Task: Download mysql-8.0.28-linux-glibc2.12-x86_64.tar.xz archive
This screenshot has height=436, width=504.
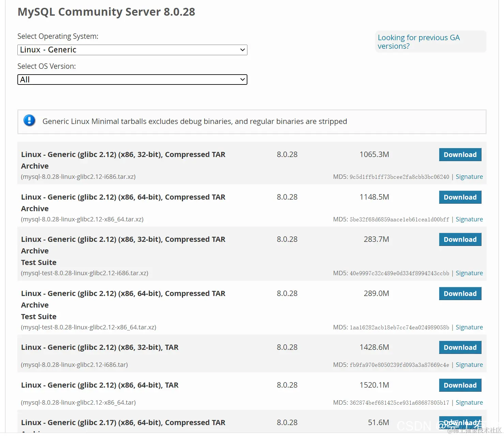Action: pyautogui.click(x=460, y=197)
